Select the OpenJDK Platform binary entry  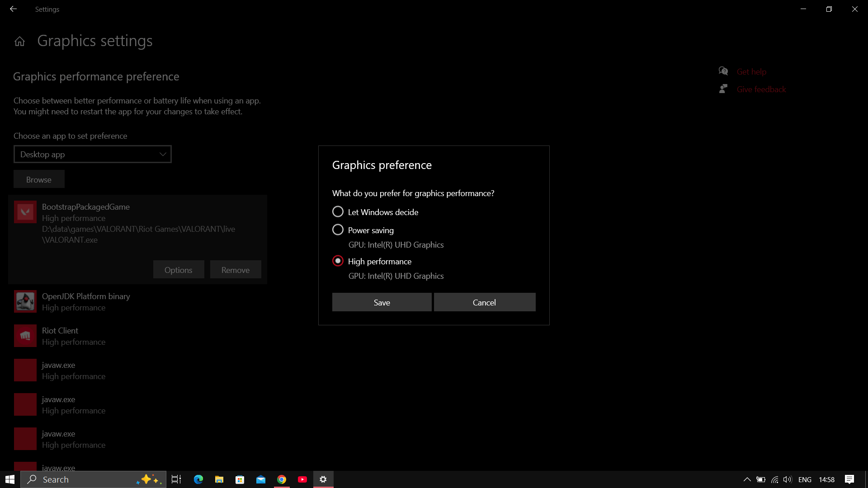pos(138,302)
